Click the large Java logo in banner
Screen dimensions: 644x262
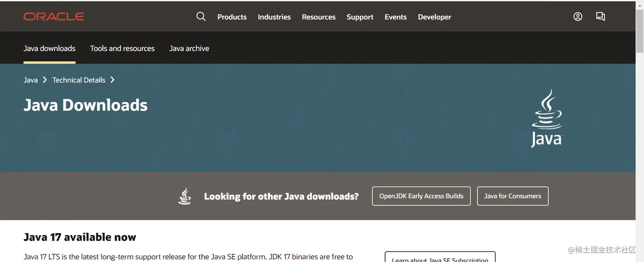(x=547, y=118)
